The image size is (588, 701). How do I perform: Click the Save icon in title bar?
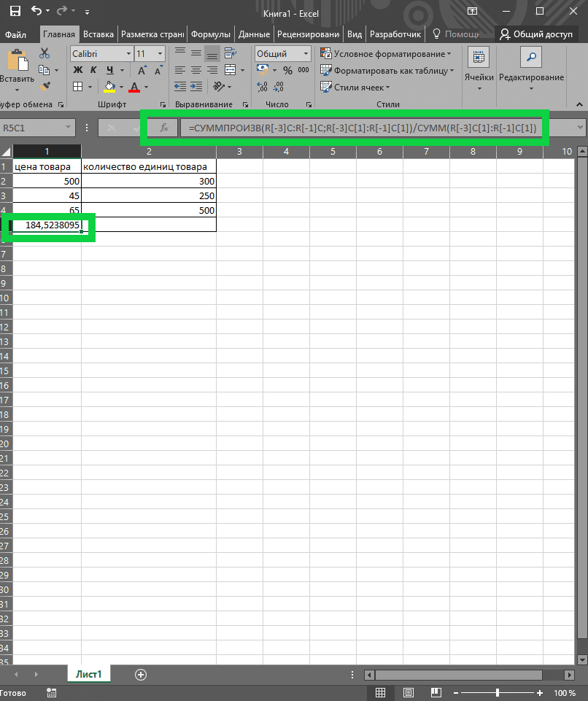[15, 12]
